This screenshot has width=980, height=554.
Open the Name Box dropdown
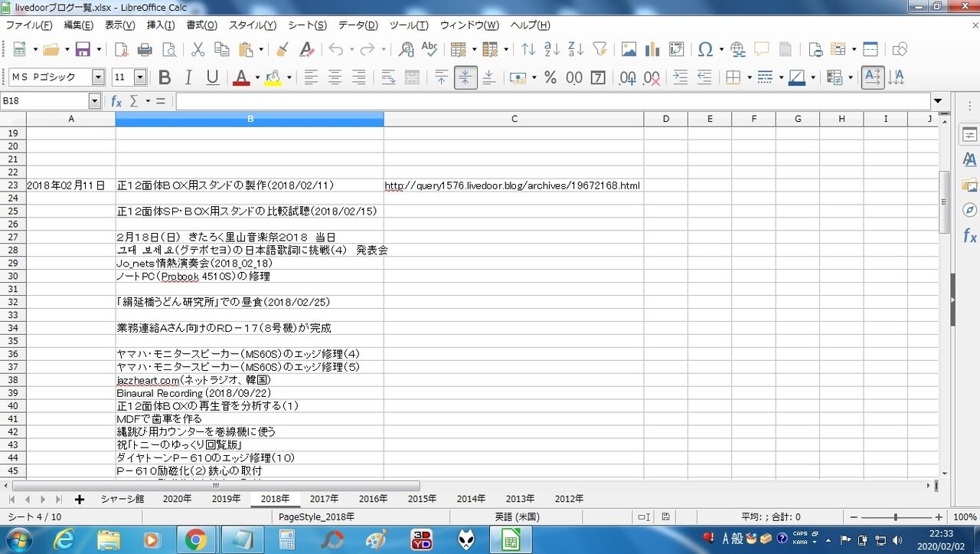tap(95, 101)
